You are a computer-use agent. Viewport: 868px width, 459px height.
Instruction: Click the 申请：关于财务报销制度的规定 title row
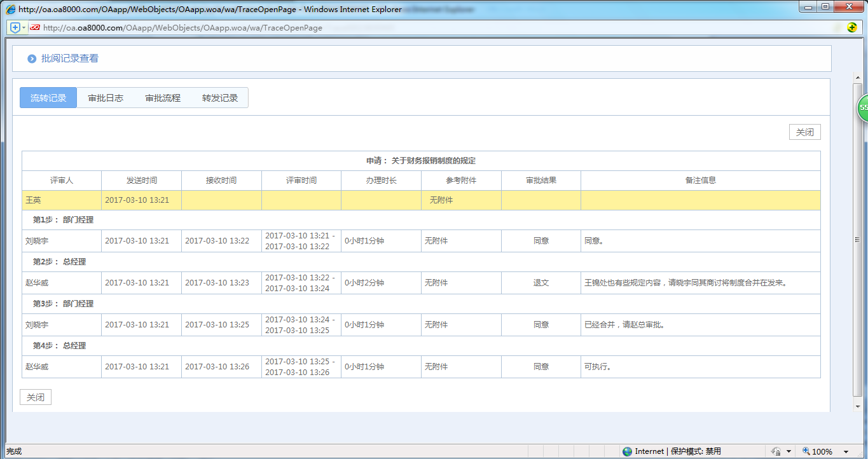pos(421,161)
